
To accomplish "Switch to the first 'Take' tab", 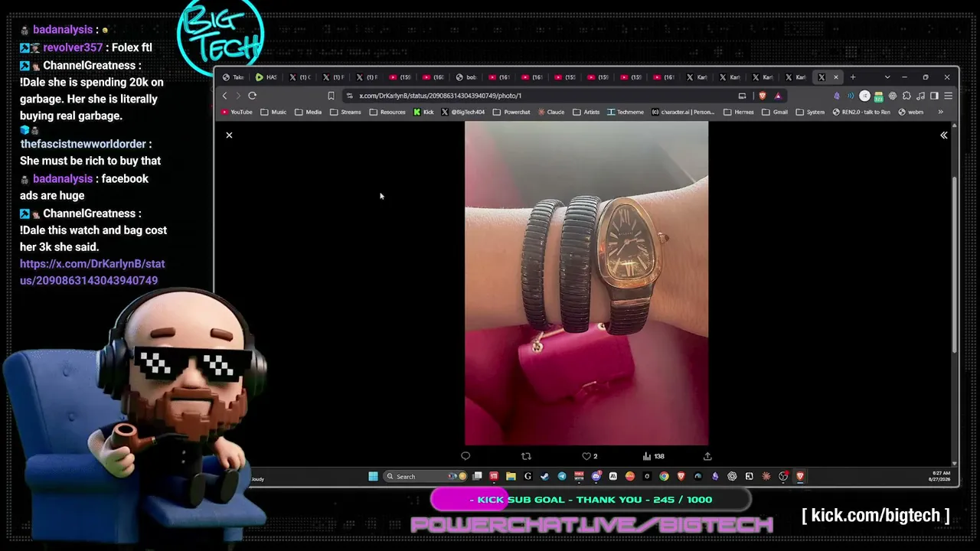I will pos(234,77).
